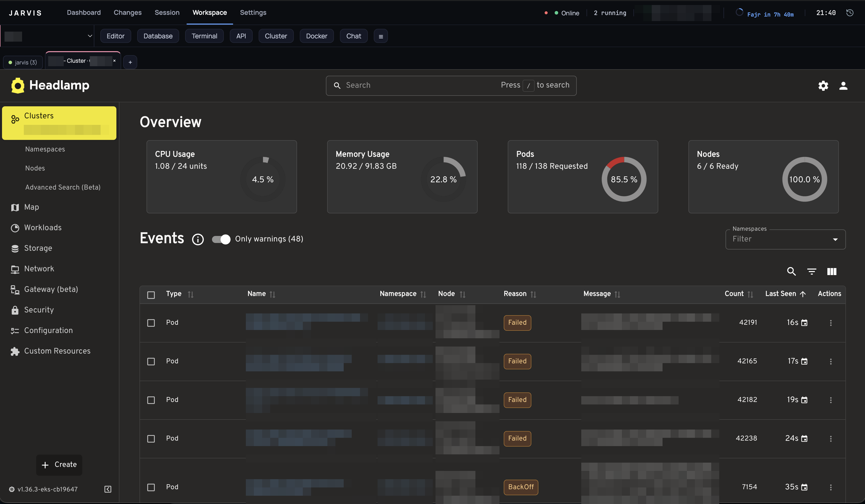This screenshot has height=504, width=865.
Task: Open actions menu for the 42191 row
Action: (831, 322)
